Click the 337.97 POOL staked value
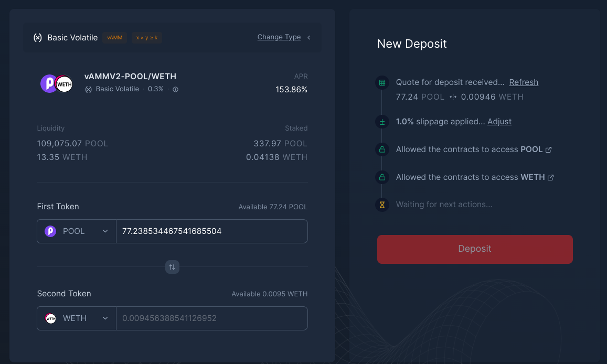607x364 pixels. point(280,144)
